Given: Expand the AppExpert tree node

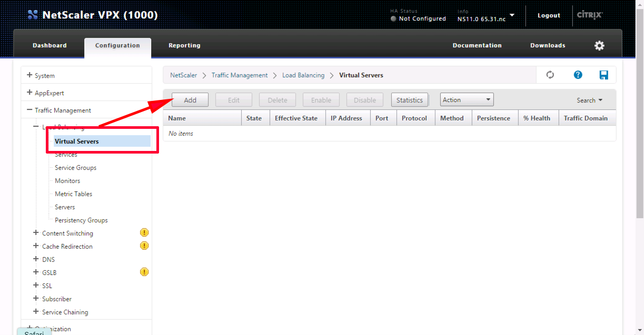Looking at the screenshot, I should 29,93.
